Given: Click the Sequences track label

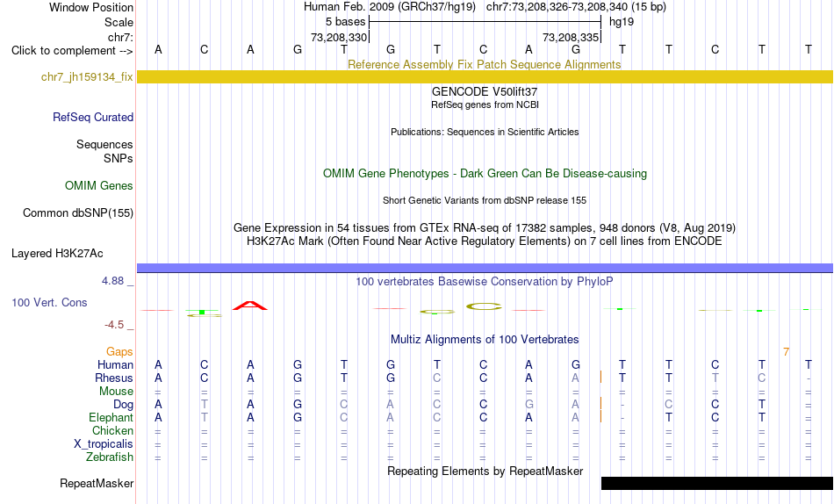Looking at the screenshot, I should pos(104,144).
